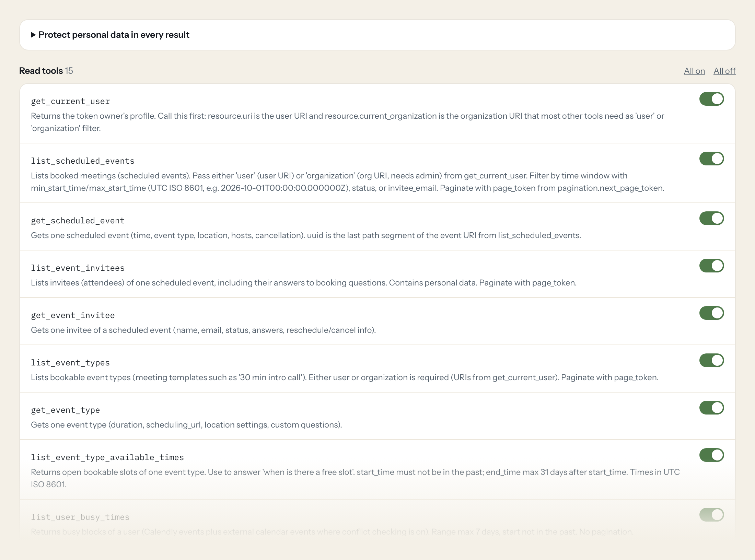The width and height of the screenshot is (755, 560).
Task: Click the list_event_types tool name
Action: [x=70, y=363]
